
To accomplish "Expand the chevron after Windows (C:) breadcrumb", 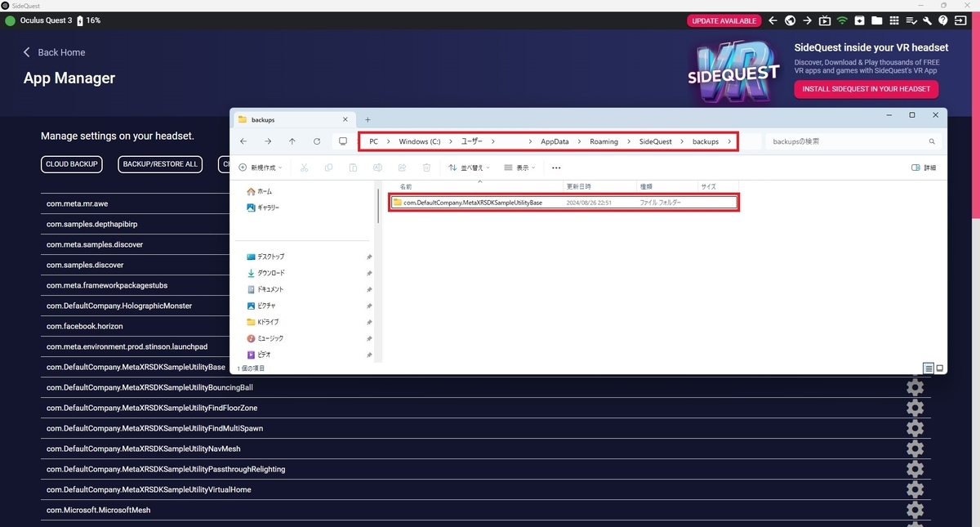I will tap(451, 141).
